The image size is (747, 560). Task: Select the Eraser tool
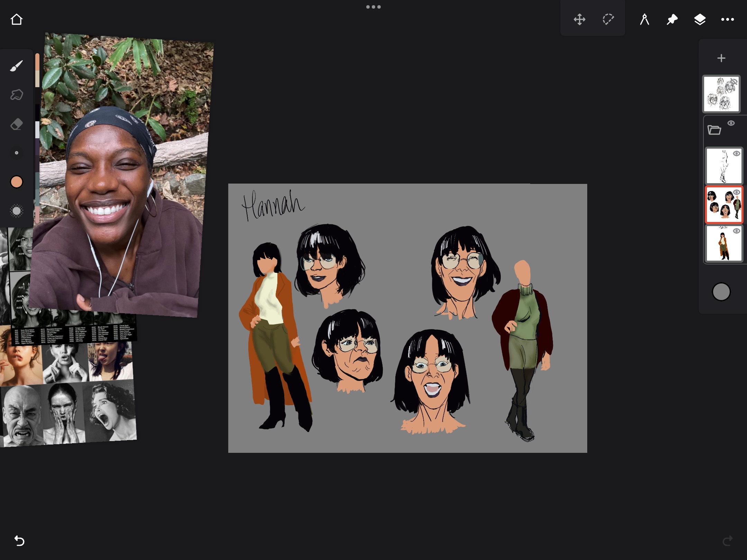coord(17,124)
